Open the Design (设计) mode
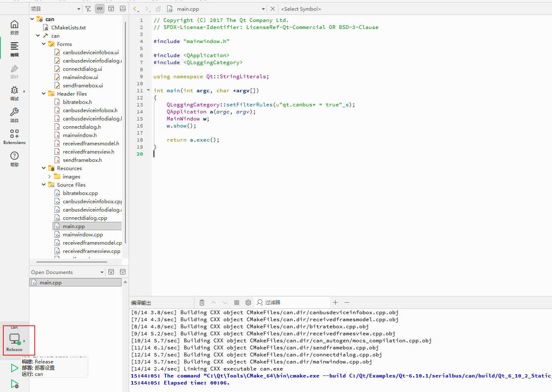Screen dimensions: 552x392 tap(14, 71)
